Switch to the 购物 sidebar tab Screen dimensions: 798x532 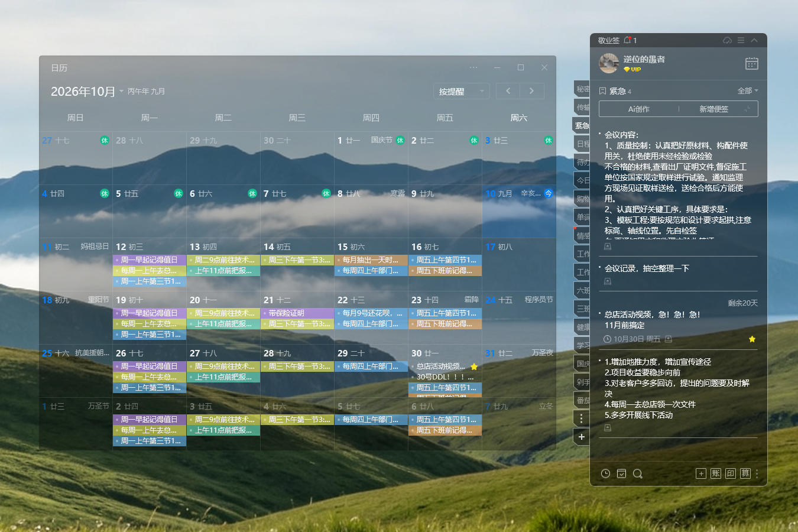pyautogui.click(x=582, y=199)
